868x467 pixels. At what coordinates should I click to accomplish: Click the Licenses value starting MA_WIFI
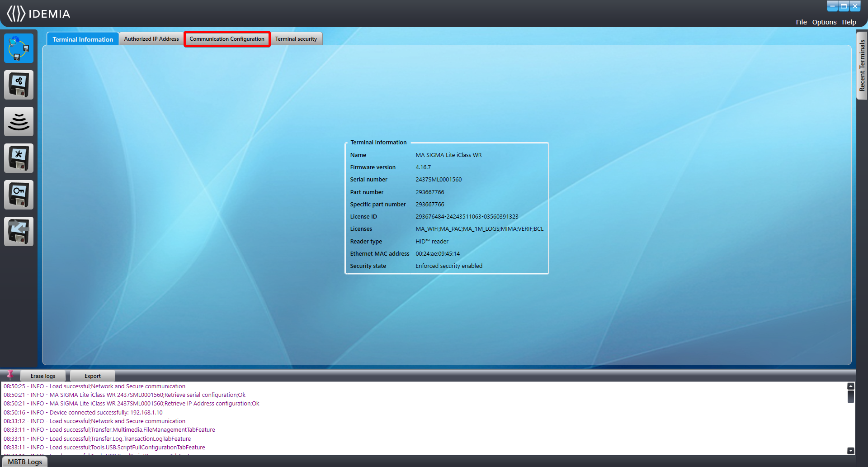click(x=480, y=229)
